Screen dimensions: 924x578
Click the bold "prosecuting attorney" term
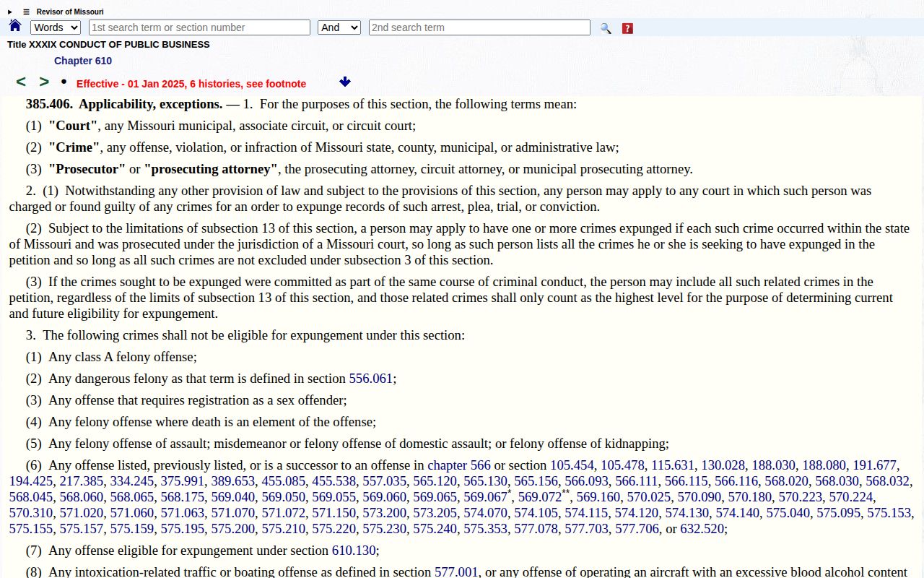(x=211, y=169)
